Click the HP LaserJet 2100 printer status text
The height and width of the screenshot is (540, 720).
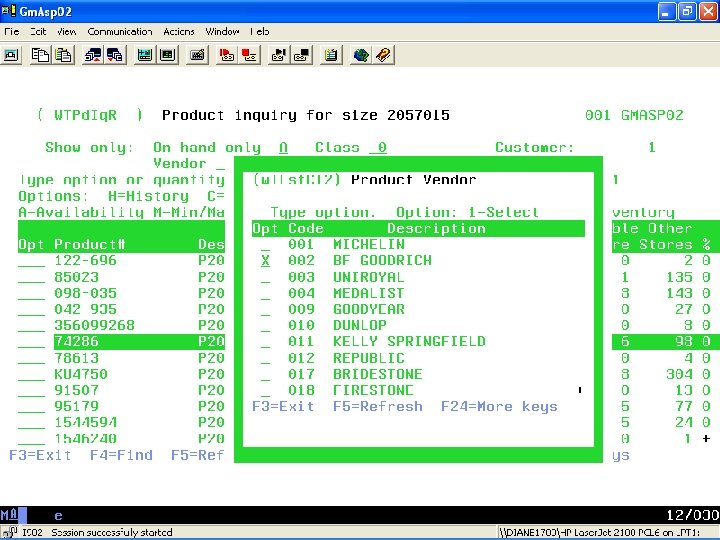(600, 533)
